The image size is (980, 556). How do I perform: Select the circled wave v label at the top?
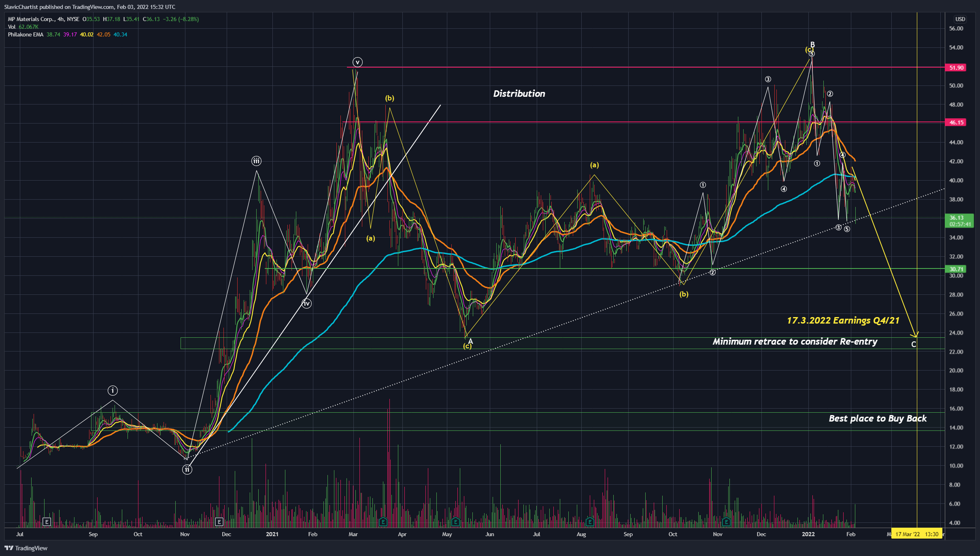(357, 62)
